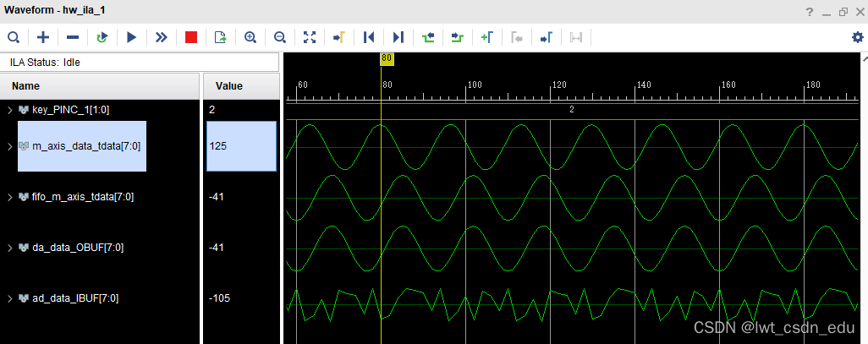Click yellow cursor marker labeled 80
The height and width of the screenshot is (344, 868).
coord(387,58)
